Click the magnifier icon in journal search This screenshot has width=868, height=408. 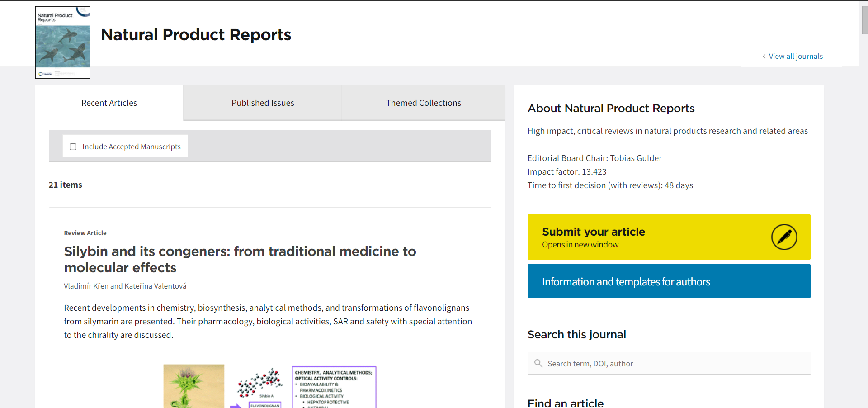(538, 363)
